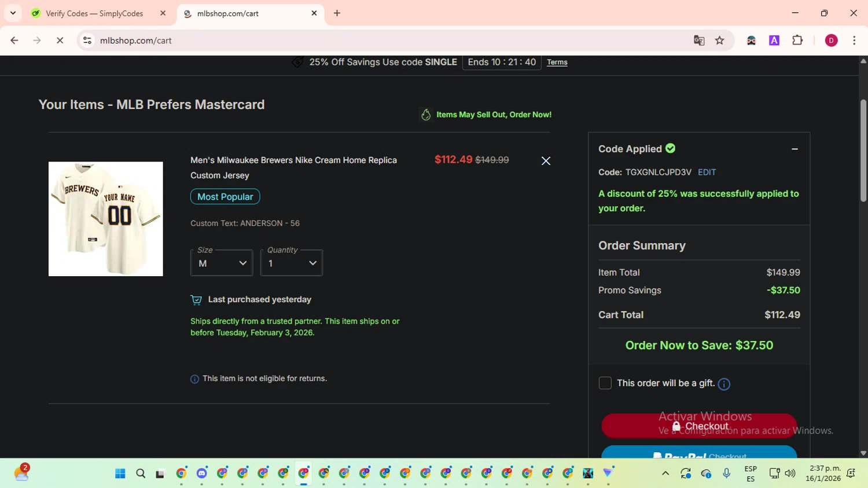Open the volume control in system tray
Image resolution: width=868 pixels, height=488 pixels.
[790, 474]
